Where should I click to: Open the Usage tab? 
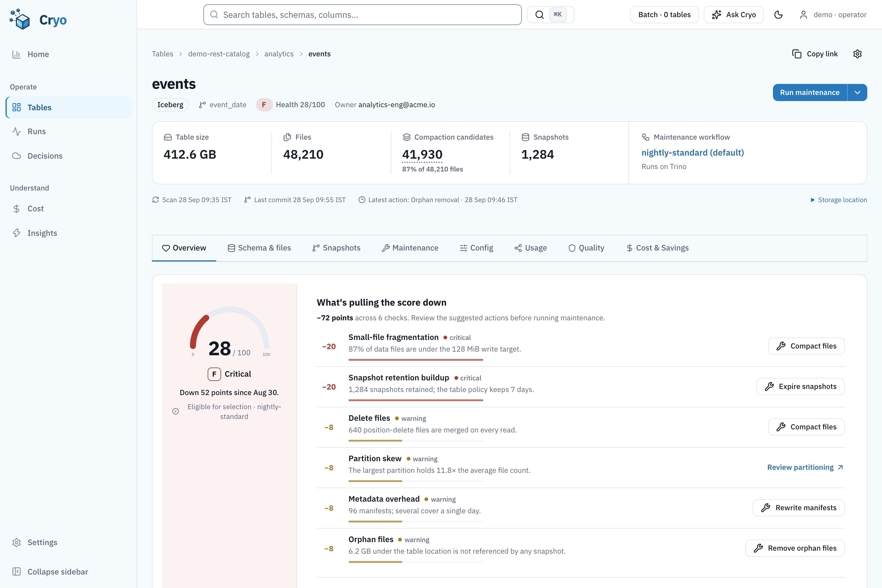coord(530,248)
